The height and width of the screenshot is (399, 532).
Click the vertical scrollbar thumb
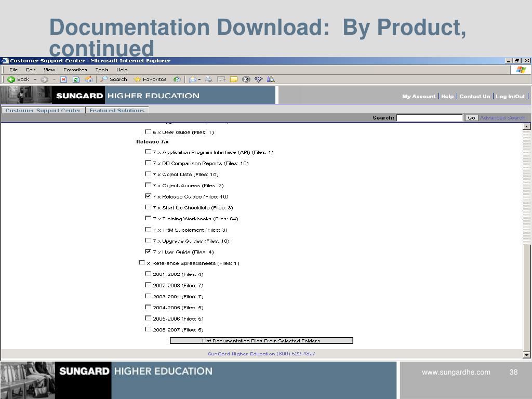coord(527,297)
